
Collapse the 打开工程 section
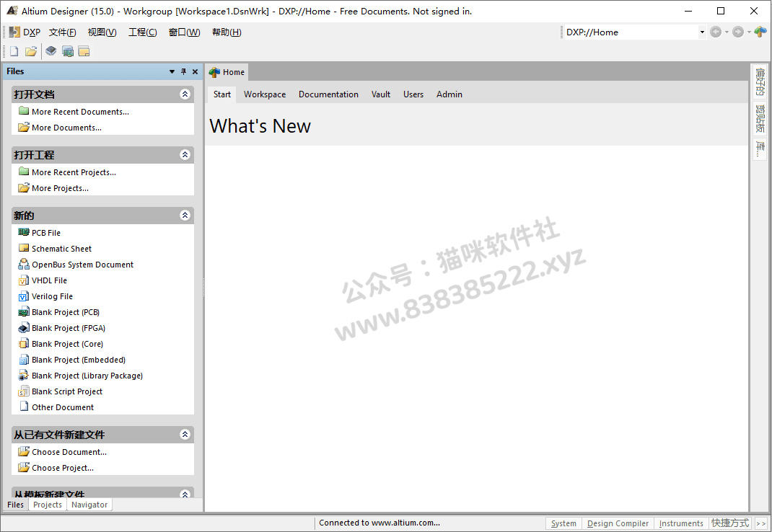(x=185, y=154)
